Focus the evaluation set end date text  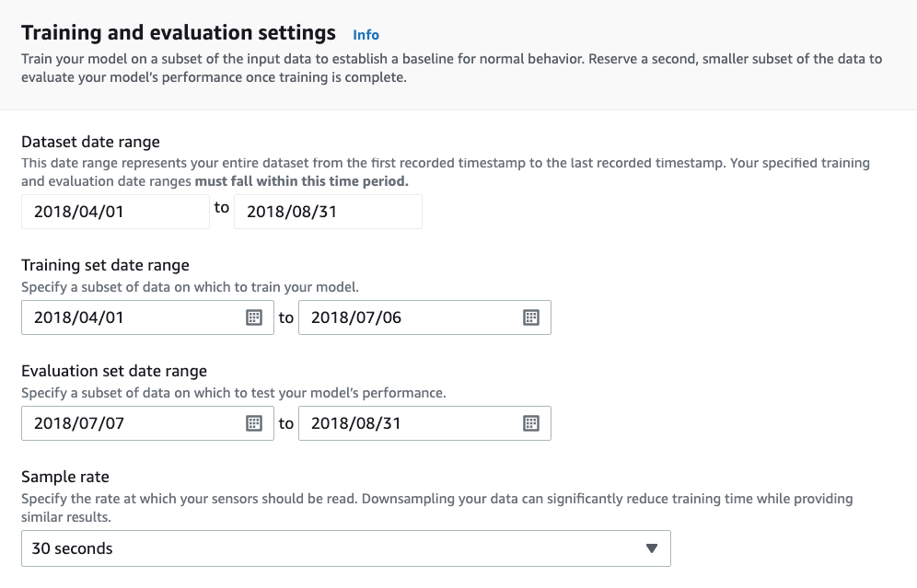click(405, 423)
